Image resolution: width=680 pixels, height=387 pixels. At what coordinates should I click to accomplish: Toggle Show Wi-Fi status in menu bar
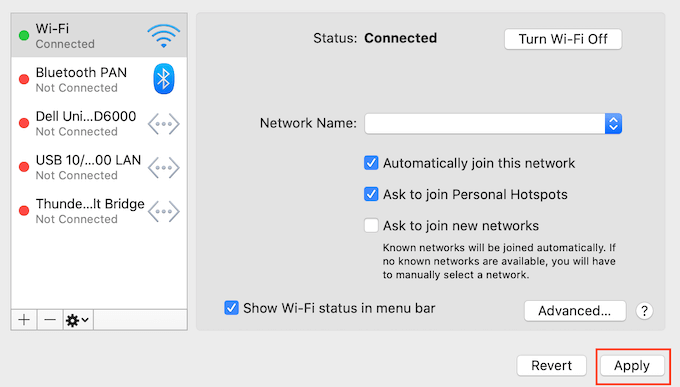pos(231,308)
